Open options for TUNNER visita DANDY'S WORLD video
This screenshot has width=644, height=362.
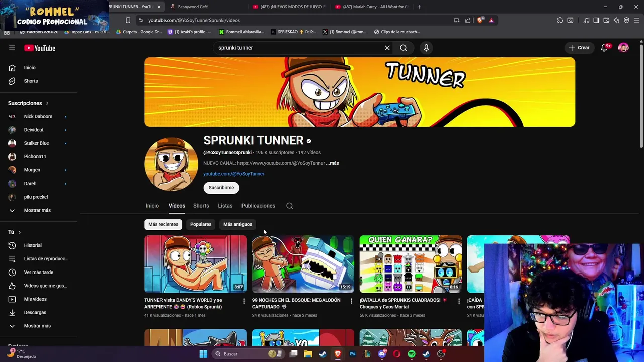click(244, 301)
